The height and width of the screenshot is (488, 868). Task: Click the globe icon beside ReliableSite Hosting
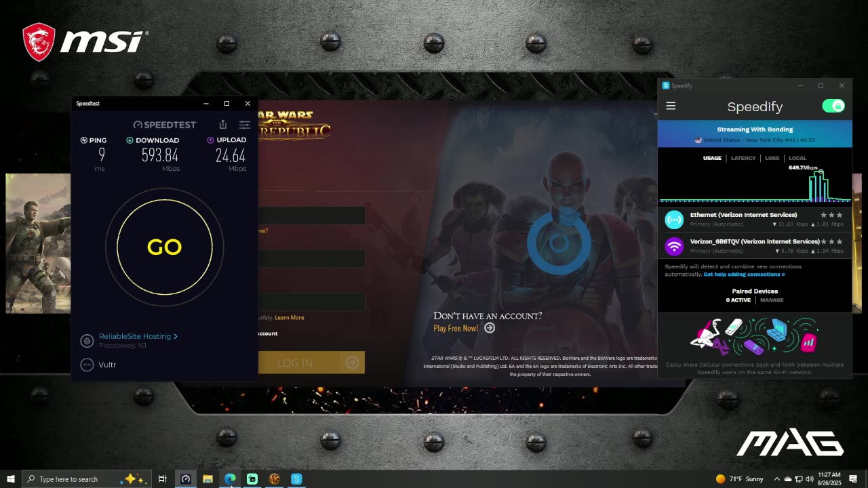[x=87, y=341]
